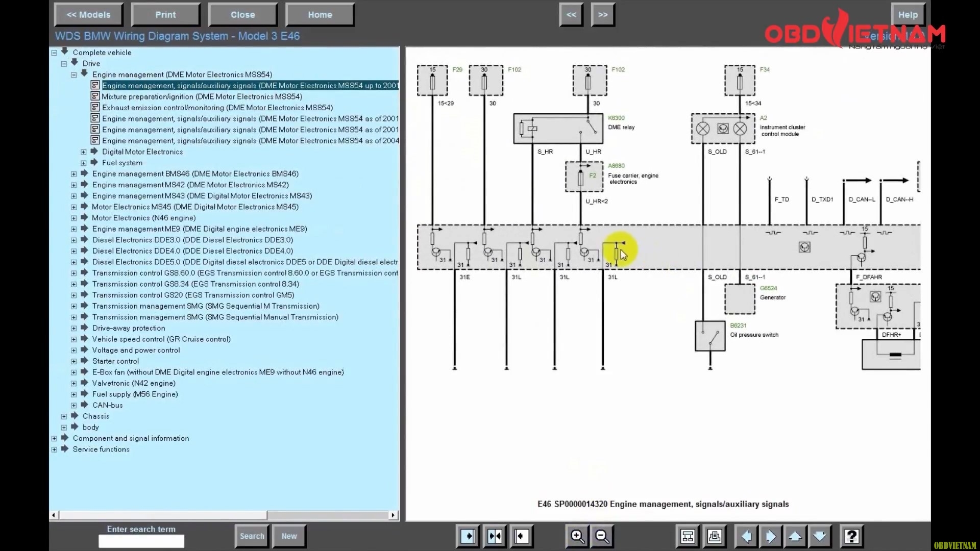Click the split-view layout icon

pos(495,536)
